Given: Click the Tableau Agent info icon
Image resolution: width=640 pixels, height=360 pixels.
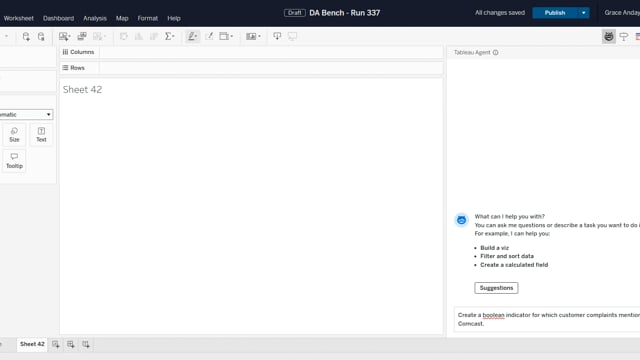Looking at the screenshot, I should [496, 52].
